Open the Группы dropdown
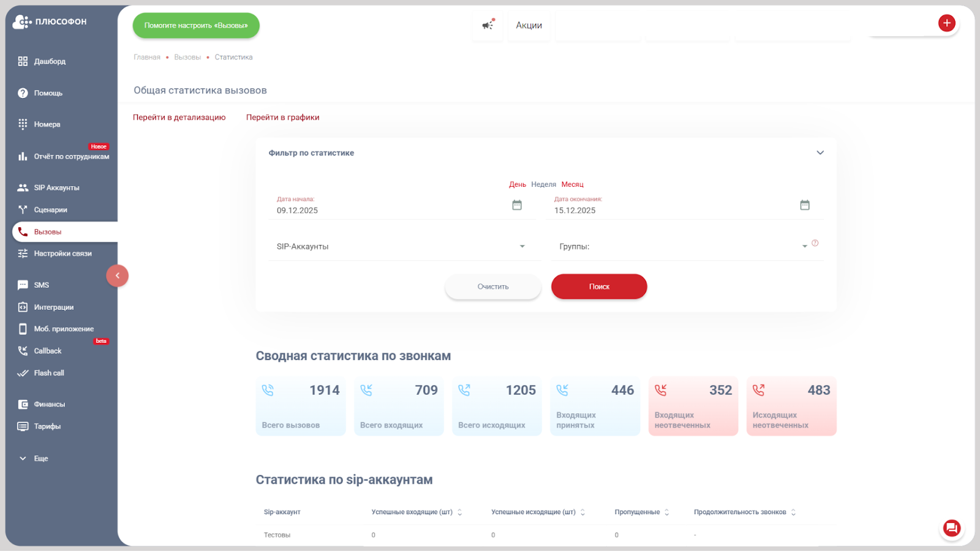The height and width of the screenshot is (551, 980). point(804,246)
